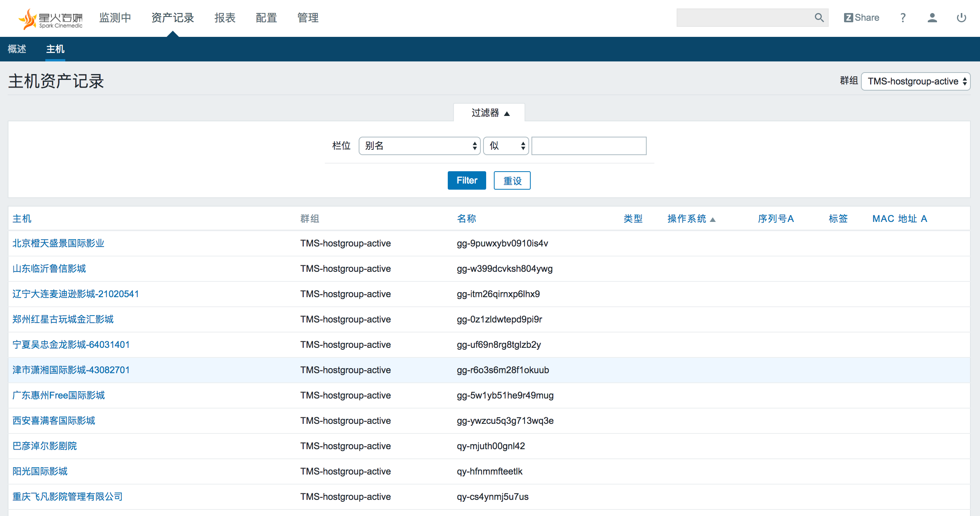This screenshot has width=980, height=516.
Task: Sort by 类型 column header
Action: pos(633,219)
